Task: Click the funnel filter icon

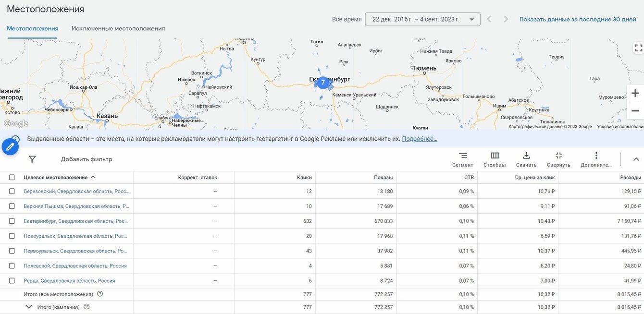Action: click(32, 159)
